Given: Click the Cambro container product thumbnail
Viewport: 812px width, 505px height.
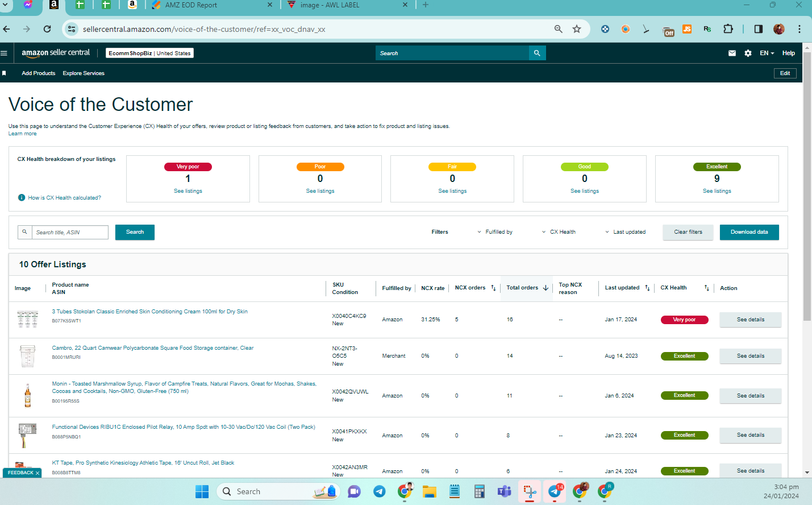Looking at the screenshot, I should click(x=27, y=356).
